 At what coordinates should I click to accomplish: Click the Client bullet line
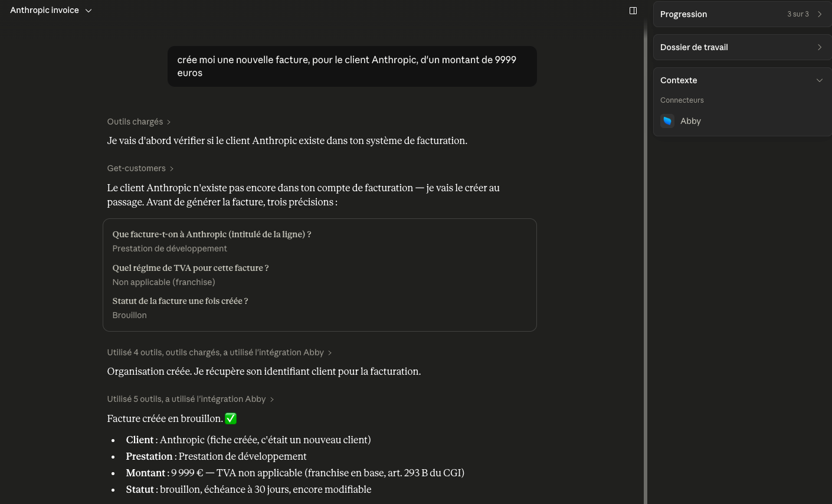[x=248, y=440]
